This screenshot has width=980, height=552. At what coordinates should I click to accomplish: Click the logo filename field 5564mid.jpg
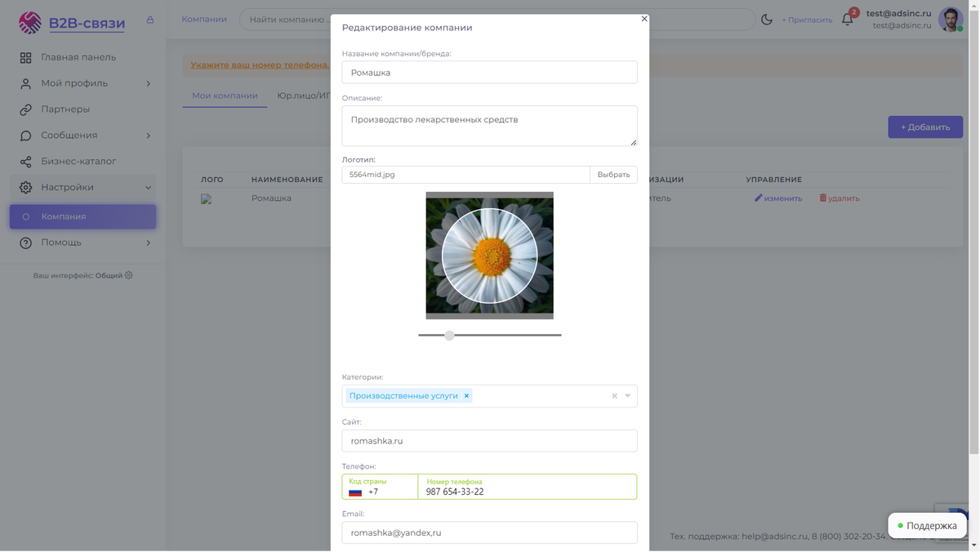click(x=466, y=175)
